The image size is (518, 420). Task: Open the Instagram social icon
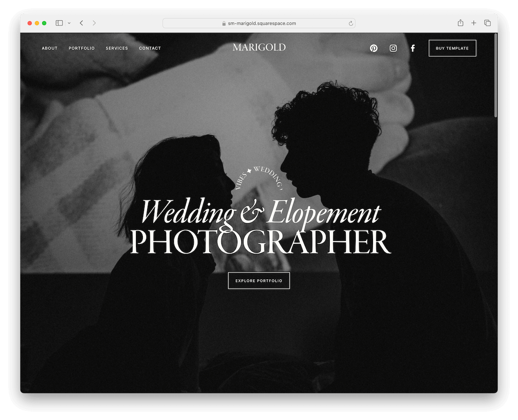tap(393, 48)
